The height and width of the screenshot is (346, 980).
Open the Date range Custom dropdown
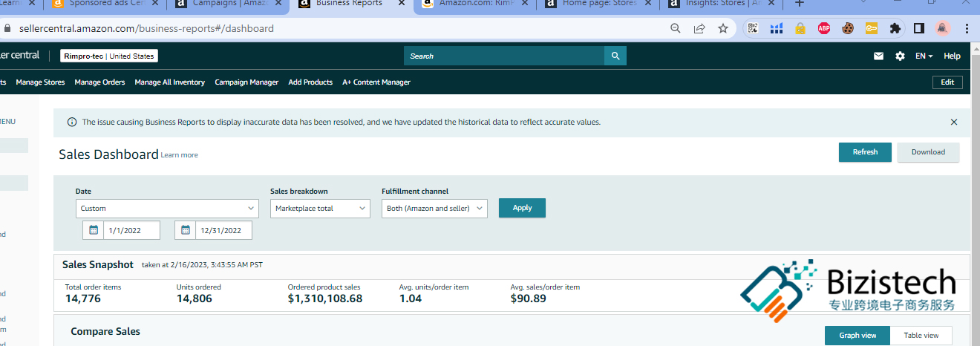point(167,209)
